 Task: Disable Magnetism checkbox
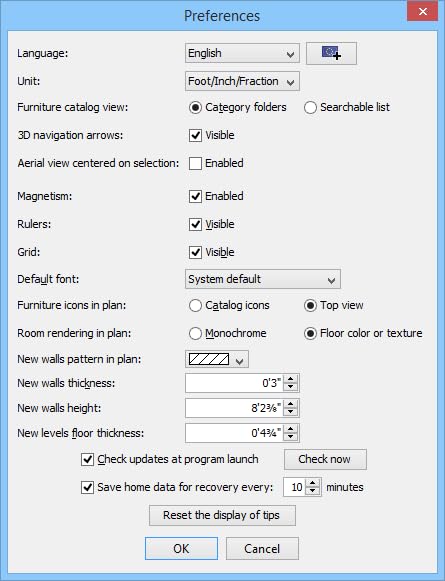click(195, 196)
